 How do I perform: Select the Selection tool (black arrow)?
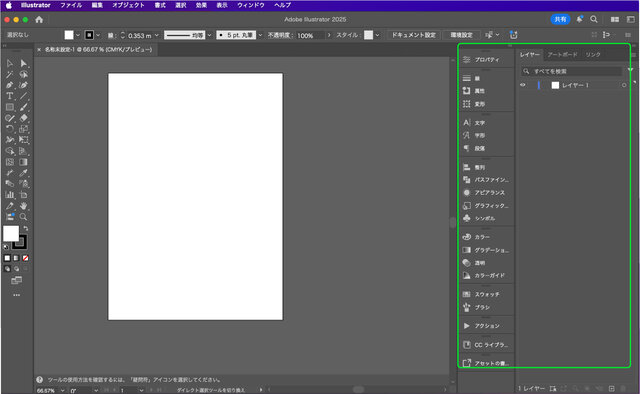coord(10,63)
